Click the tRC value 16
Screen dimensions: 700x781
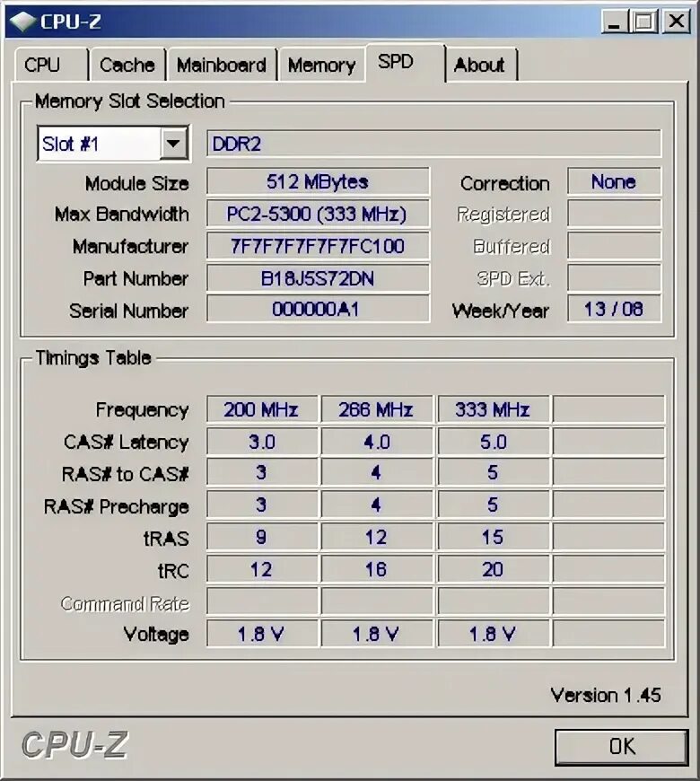coord(377,569)
